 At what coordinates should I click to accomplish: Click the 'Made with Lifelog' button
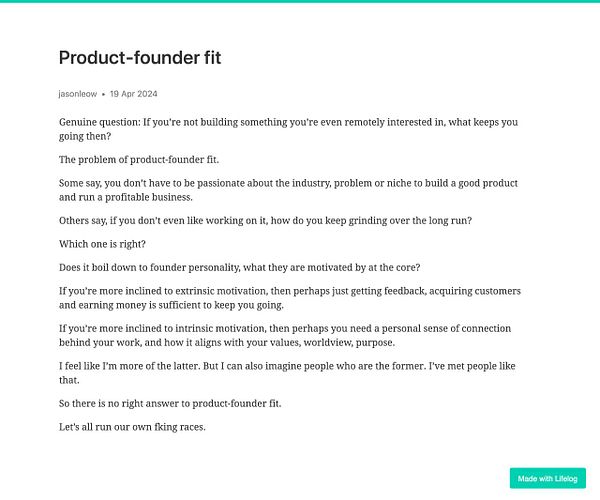(548, 478)
